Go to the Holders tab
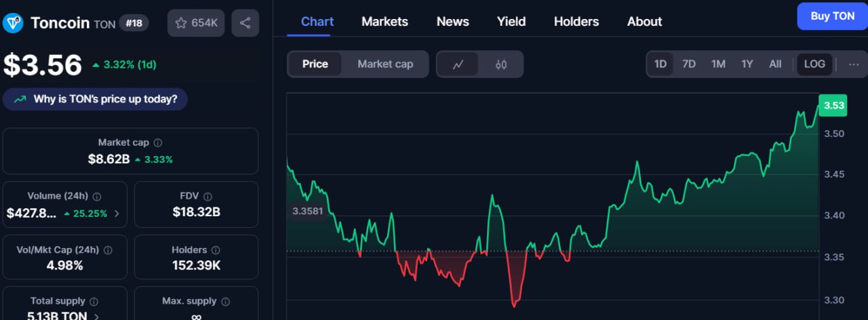Image resolution: width=868 pixels, height=320 pixels. [x=576, y=22]
